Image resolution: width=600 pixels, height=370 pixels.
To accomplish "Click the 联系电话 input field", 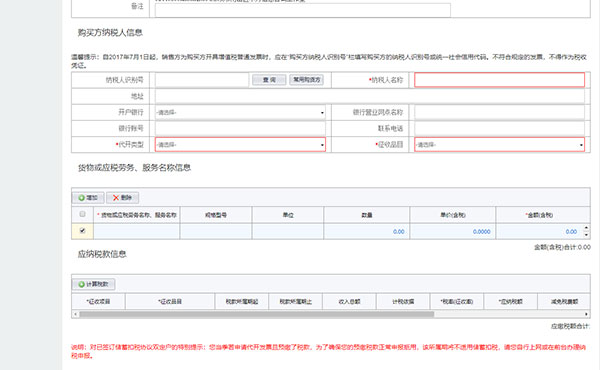I will point(499,129).
